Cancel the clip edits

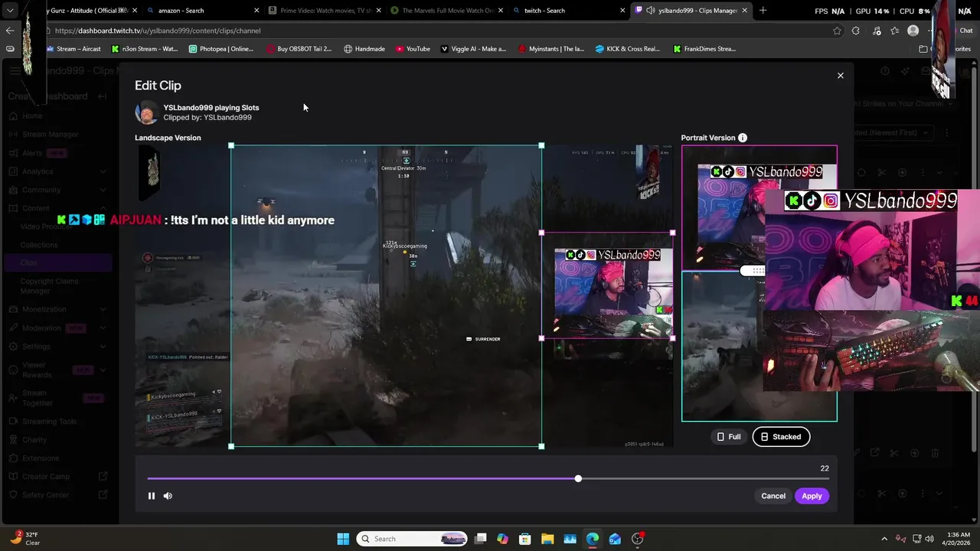773,496
